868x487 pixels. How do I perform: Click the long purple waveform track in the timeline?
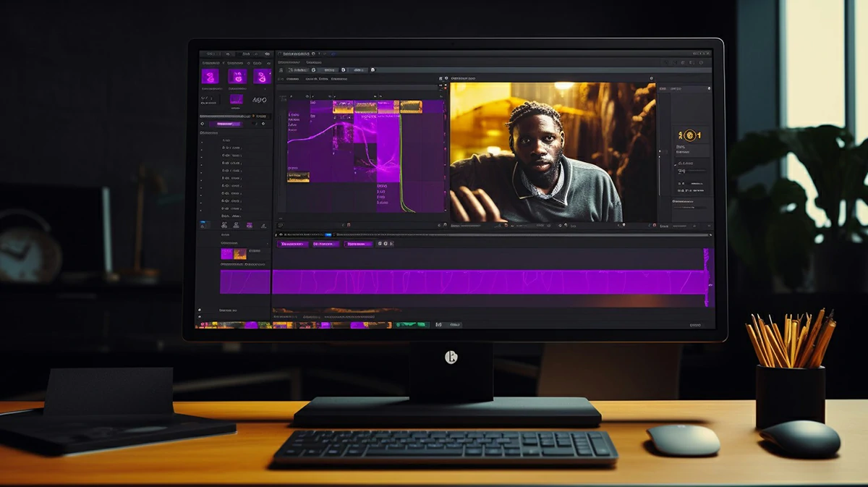(488, 282)
